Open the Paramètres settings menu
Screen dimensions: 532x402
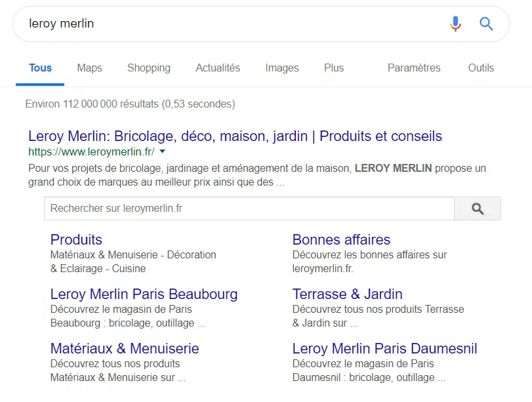point(414,68)
